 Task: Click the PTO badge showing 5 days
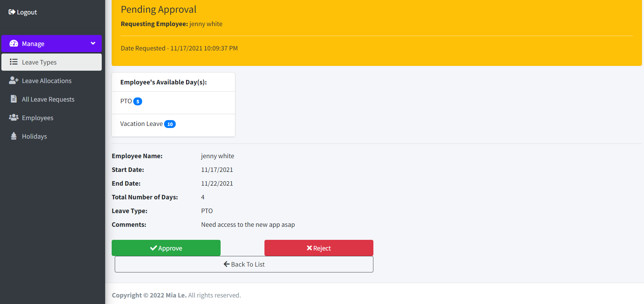138,101
